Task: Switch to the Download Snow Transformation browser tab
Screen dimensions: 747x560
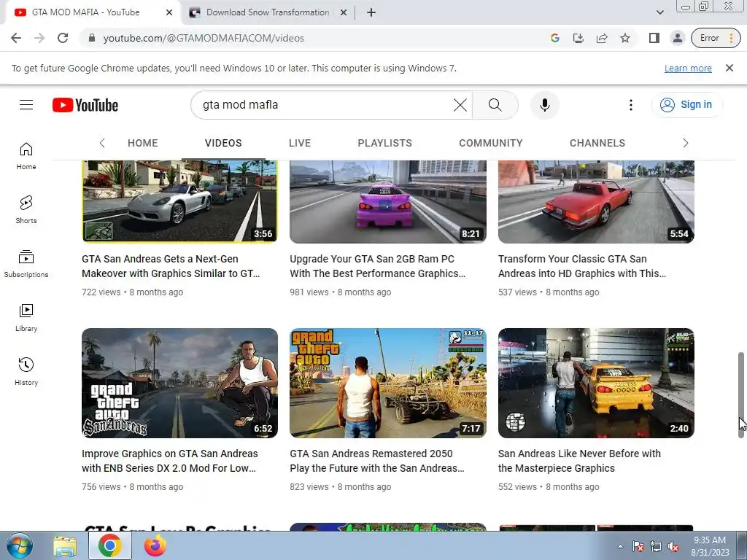Action: point(267,12)
